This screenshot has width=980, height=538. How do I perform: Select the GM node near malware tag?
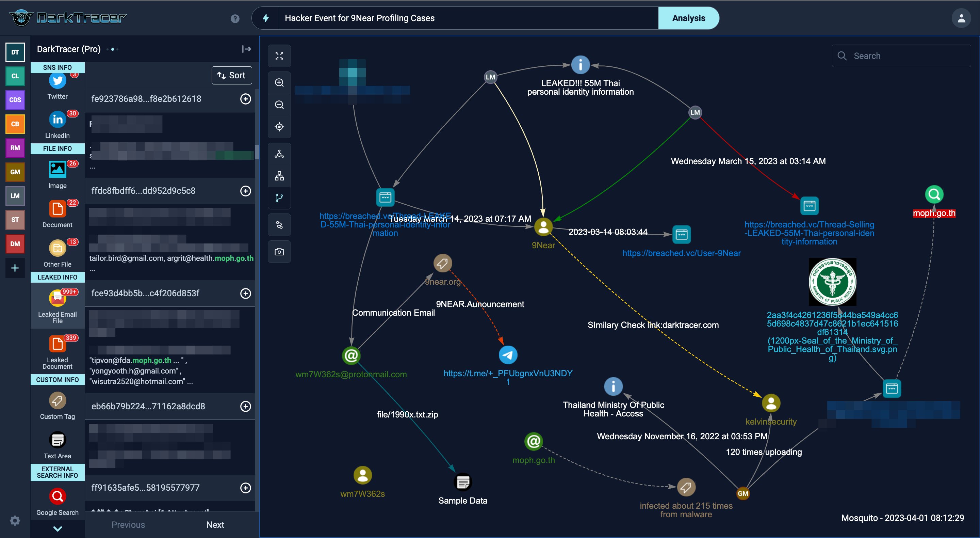pyautogui.click(x=742, y=494)
